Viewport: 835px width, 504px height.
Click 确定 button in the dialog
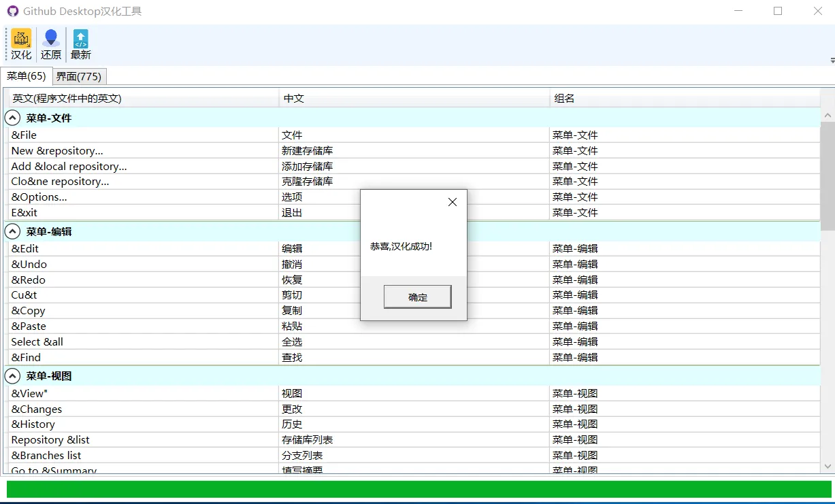pyautogui.click(x=418, y=297)
